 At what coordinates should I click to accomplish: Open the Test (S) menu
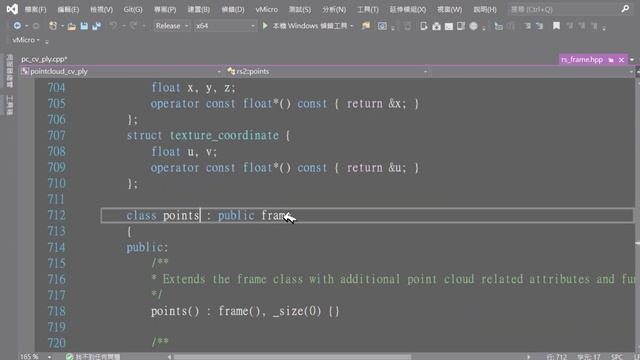tap(300, 9)
